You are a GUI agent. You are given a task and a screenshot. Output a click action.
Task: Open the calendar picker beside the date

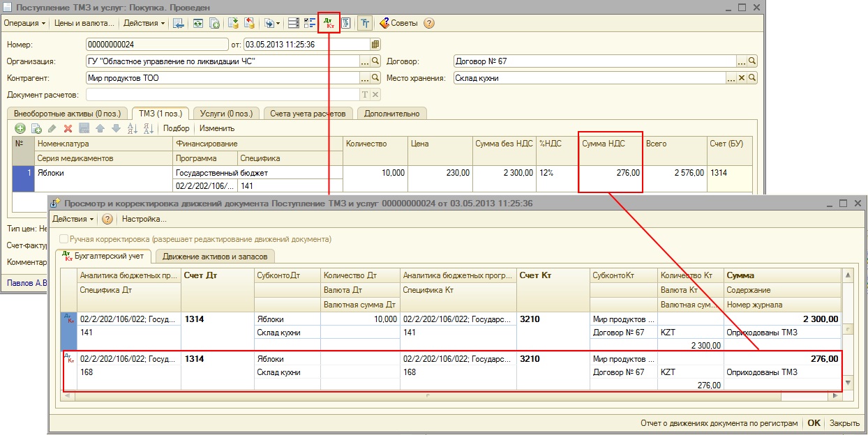click(375, 44)
